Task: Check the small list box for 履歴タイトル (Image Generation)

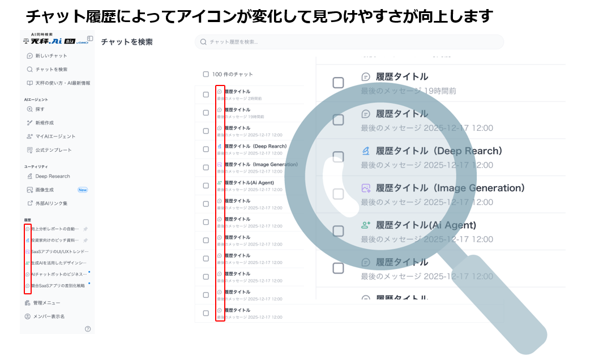Action: pos(206,168)
